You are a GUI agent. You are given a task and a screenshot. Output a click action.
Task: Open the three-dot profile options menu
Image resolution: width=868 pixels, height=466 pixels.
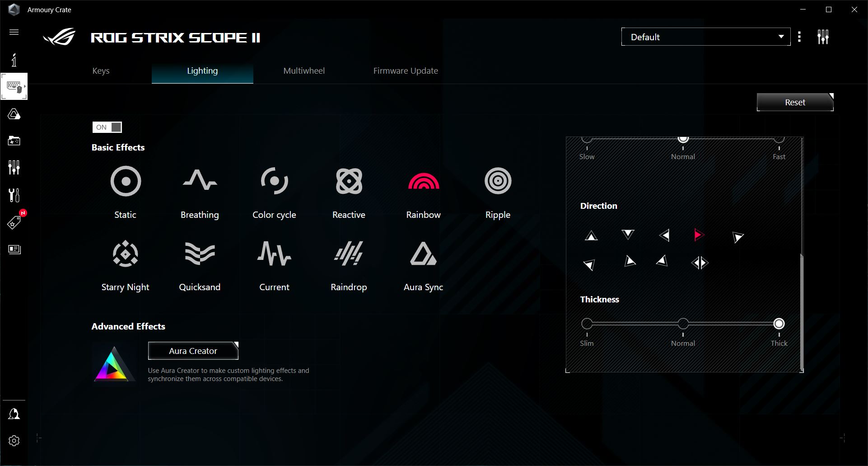point(799,37)
